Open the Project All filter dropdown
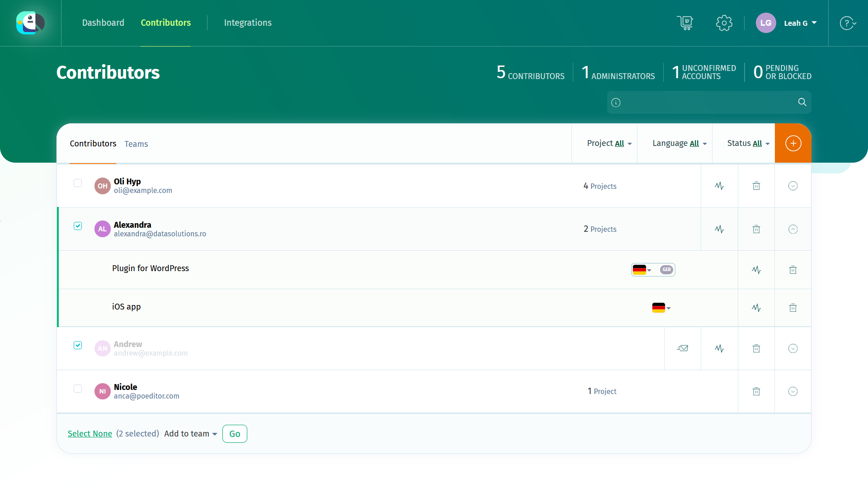The width and height of the screenshot is (868, 488). pos(609,143)
